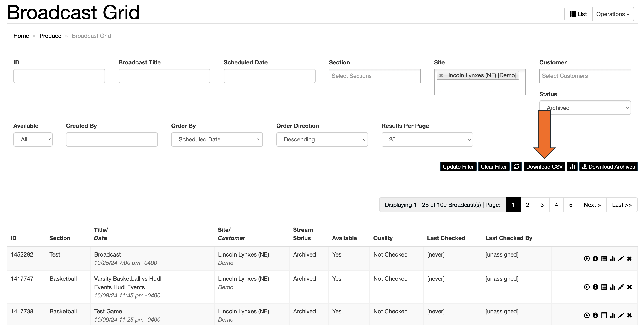Open the Order Direction dropdown
This screenshot has height=325, width=644.
(x=322, y=139)
